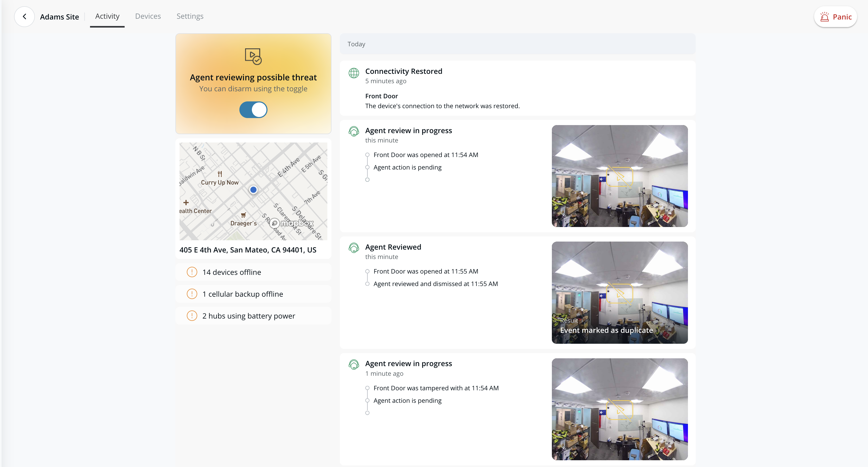
Task: Click the blue site location marker on map
Action: pos(253,190)
